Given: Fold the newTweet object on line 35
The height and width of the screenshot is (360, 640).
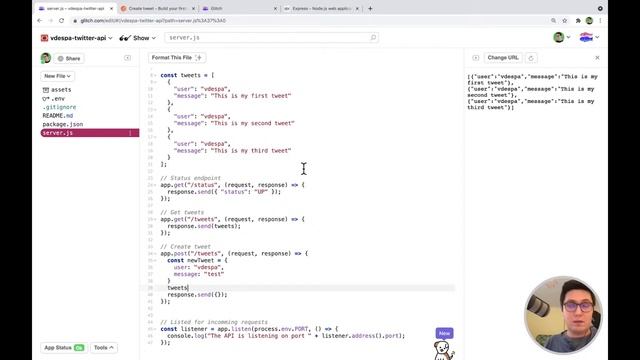Looking at the screenshot, I should (155, 260).
